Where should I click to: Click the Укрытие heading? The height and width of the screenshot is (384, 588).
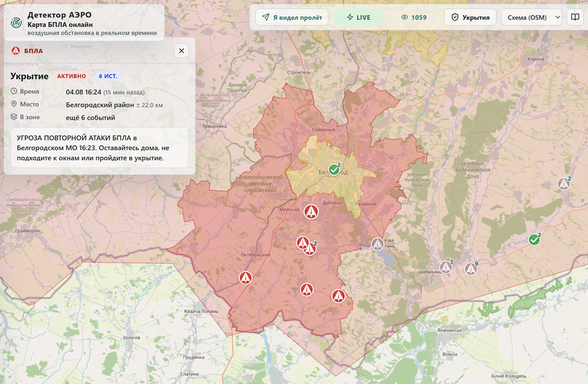coord(29,76)
